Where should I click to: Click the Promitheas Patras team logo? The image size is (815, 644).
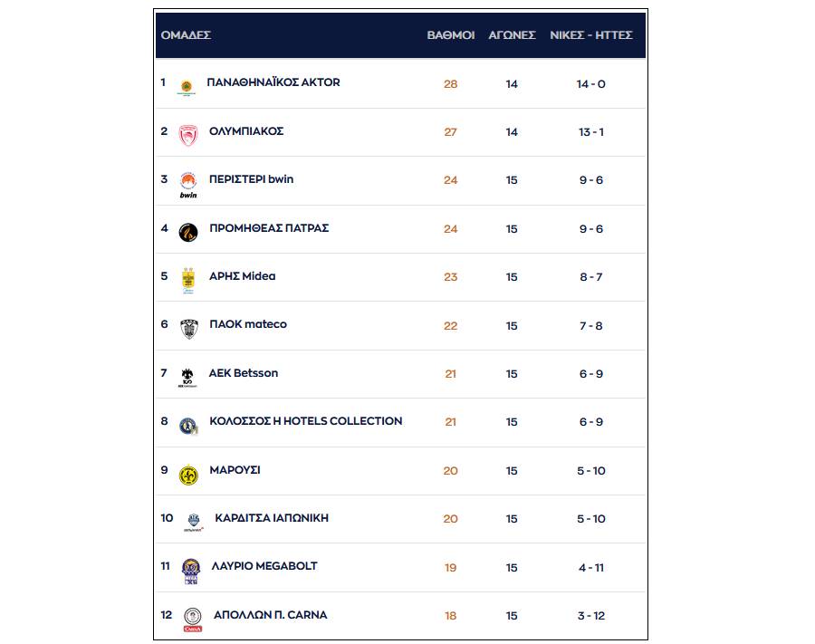pos(188,233)
